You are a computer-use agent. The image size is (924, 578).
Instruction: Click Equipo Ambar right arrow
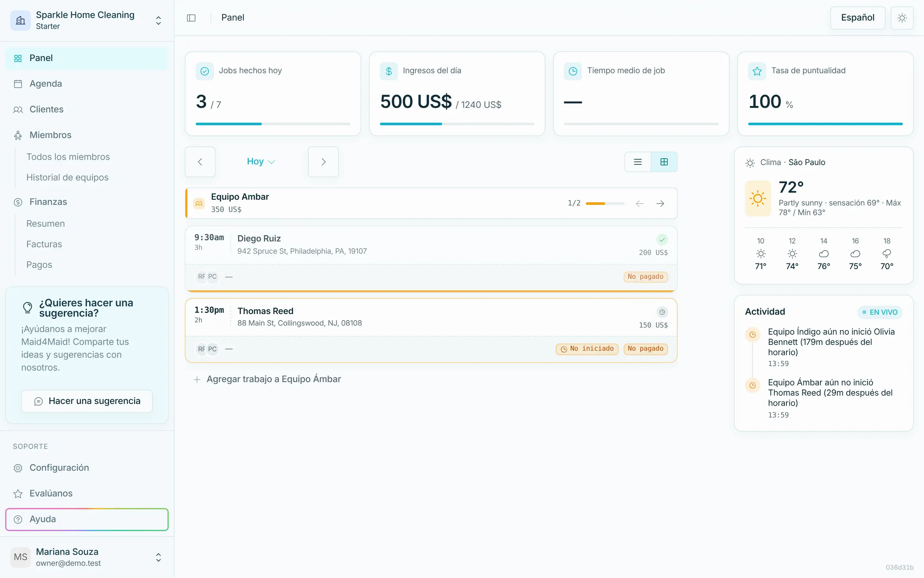coord(660,203)
